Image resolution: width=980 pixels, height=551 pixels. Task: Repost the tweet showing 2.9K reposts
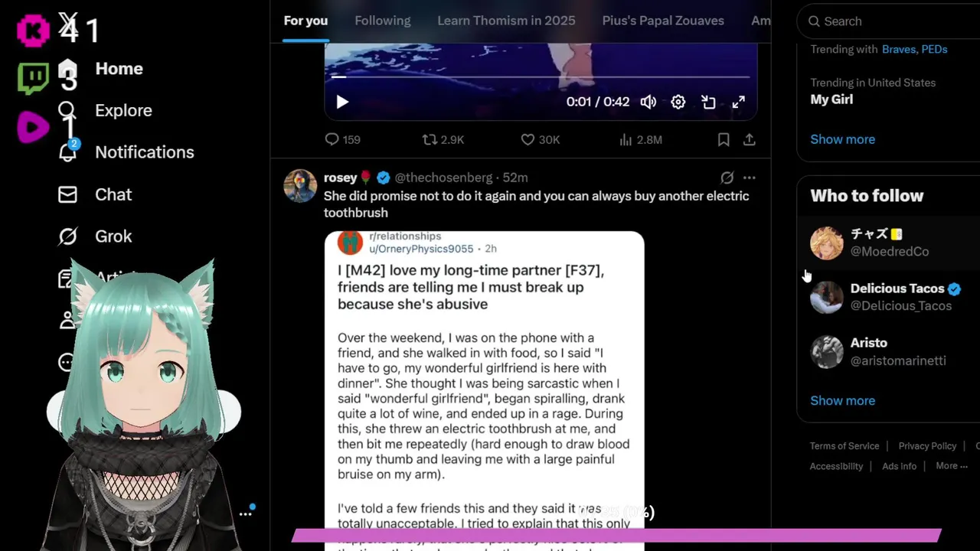(443, 139)
